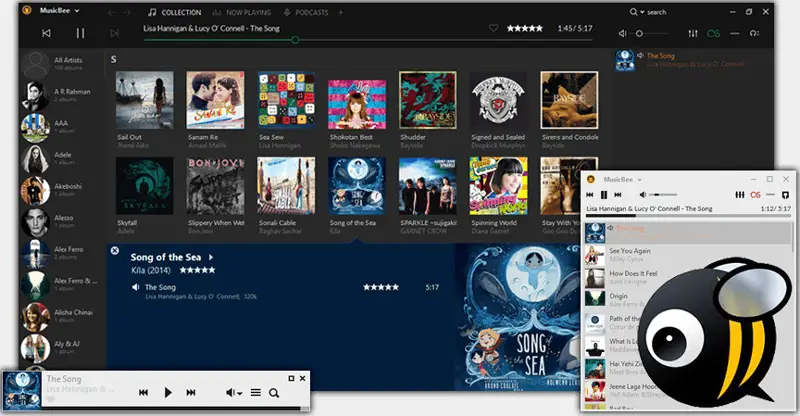The width and height of the screenshot is (800, 416).
Task: Open the Signed and Sealed album cover
Action: [498, 100]
